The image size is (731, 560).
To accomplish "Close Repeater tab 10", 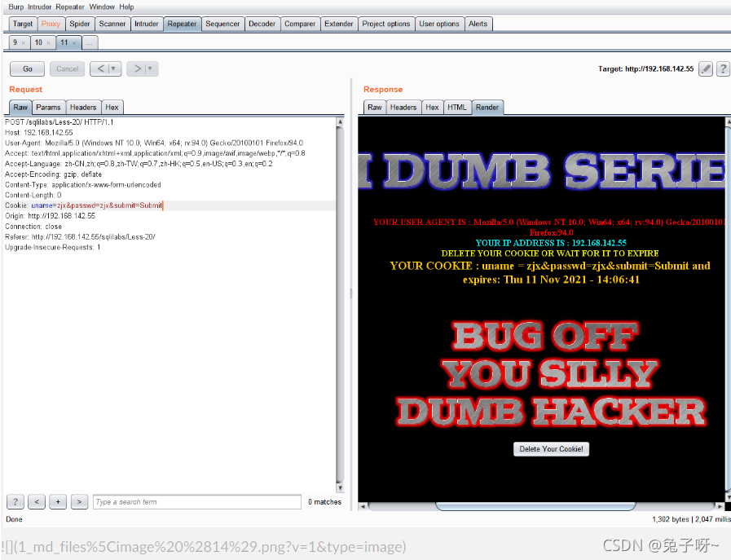I will (48, 43).
